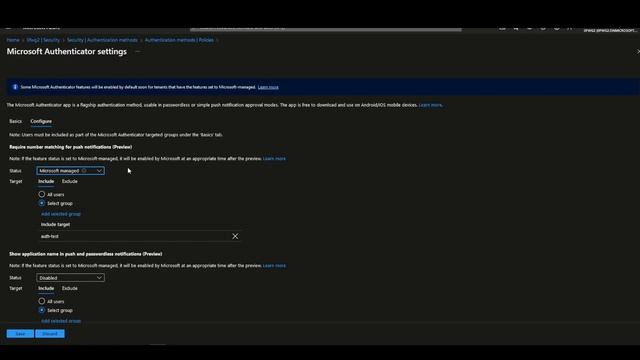
Task: Open the Microsoft managed status dropdown
Action: point(70,171)
